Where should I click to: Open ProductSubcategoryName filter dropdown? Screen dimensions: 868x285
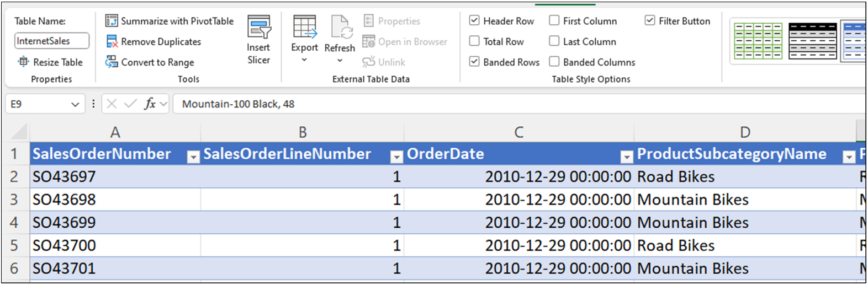click(849, 158)
